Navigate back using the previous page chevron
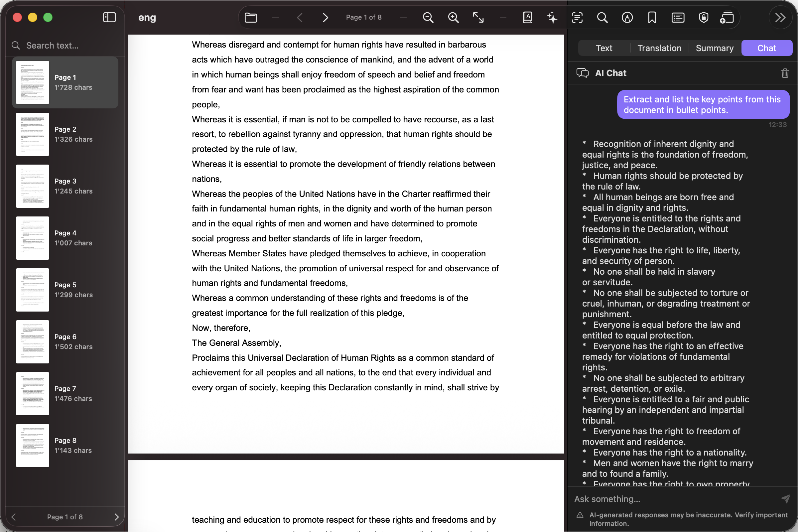 [x=300, y=17]
